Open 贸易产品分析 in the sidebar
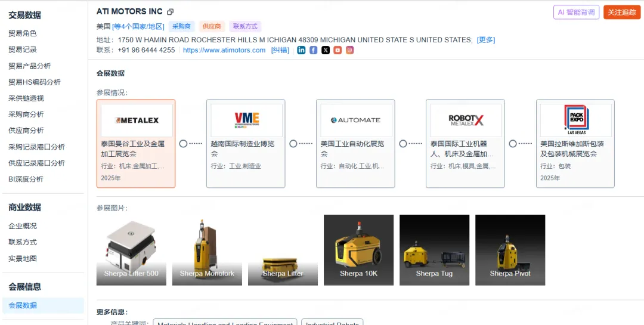Screen dimensions: 644x325 click(x=30, y=66)
